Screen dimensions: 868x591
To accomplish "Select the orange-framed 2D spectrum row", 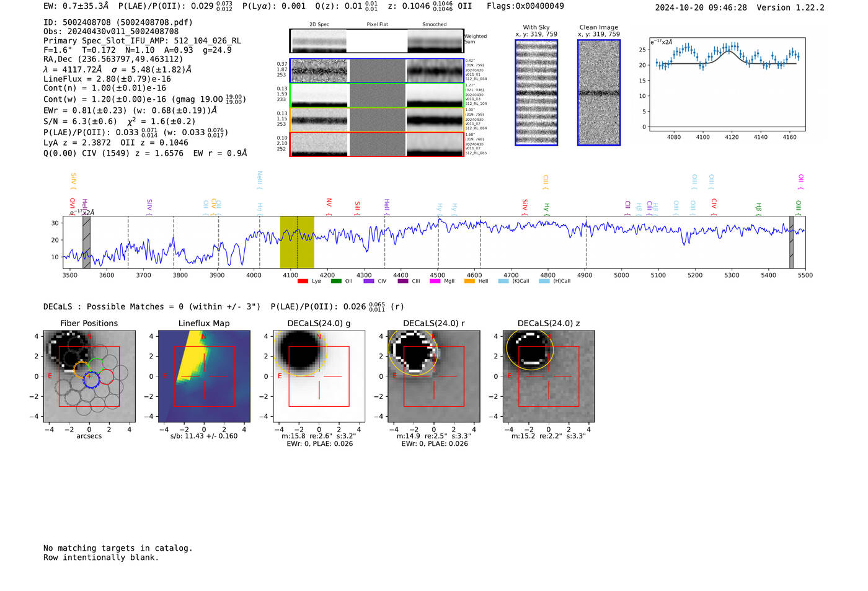I will 377,120.
